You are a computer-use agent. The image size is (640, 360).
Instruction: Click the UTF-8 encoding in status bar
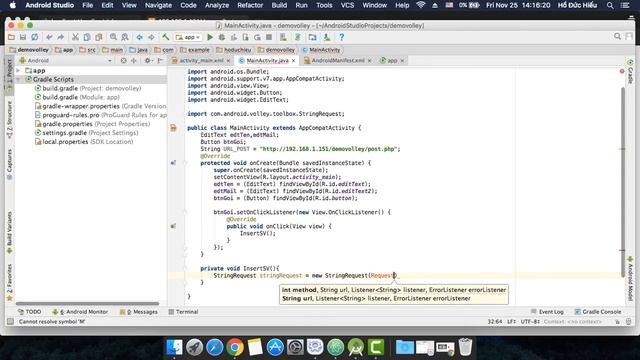click(x=530, y=322)
